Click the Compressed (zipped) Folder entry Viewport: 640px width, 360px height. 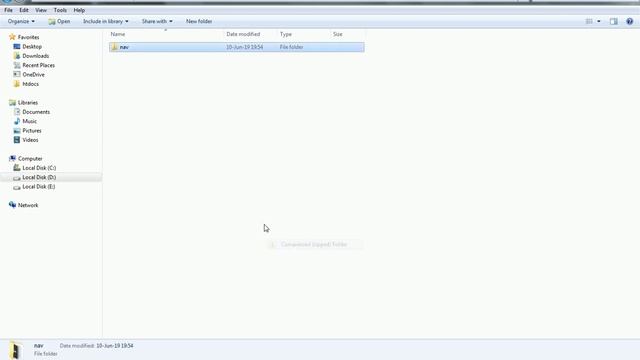click(x=314, y=244)
